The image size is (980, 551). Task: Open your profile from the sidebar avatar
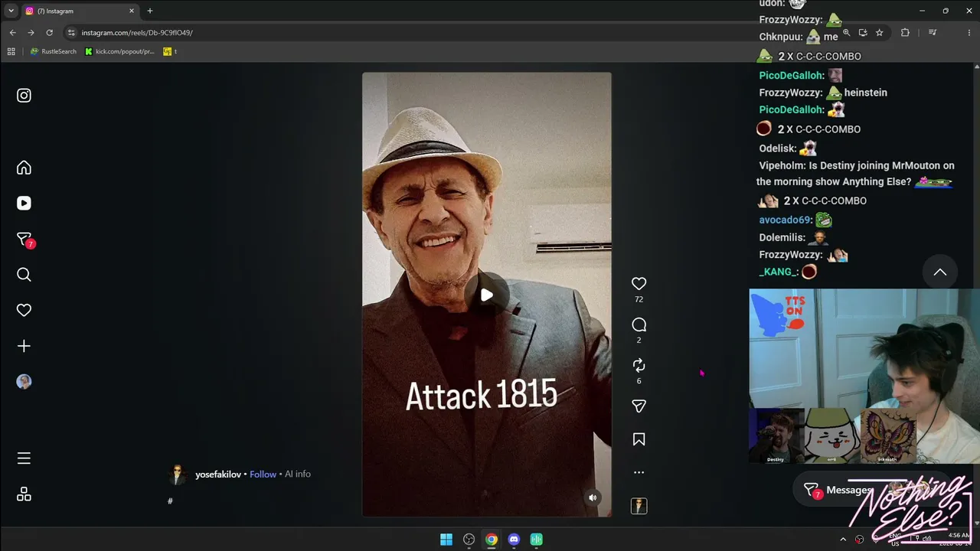click(x=24, y=382)
